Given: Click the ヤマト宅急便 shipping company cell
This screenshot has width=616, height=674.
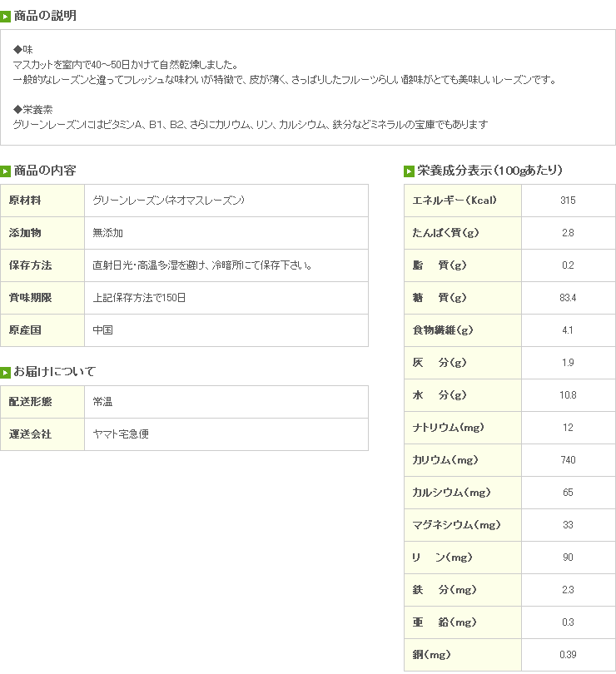Looking at the screenshot, I should (226, 434).
